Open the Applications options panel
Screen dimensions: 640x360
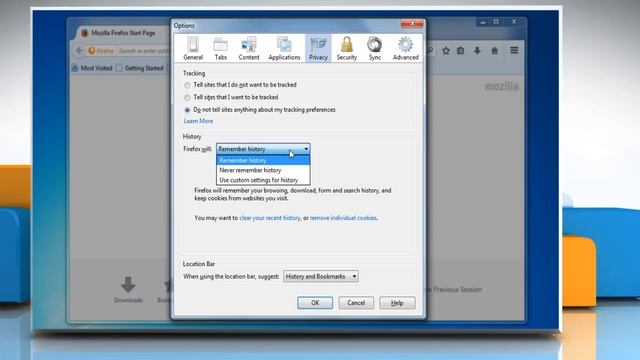pos(284,49)
